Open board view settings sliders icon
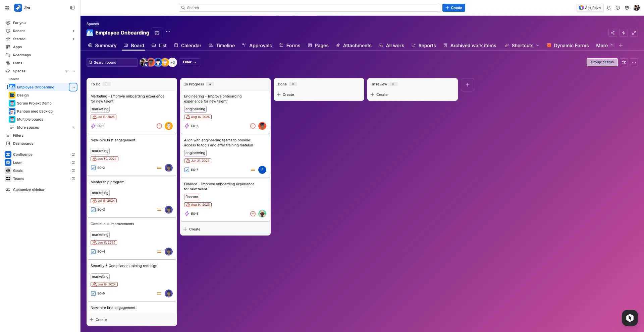The width and height of the screenshot is (644, 332). 624,62
